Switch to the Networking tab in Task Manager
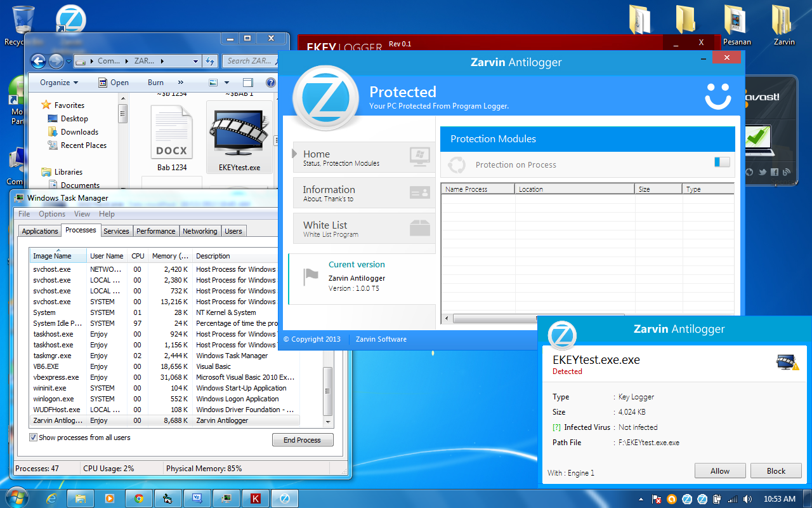 [200, 231]
